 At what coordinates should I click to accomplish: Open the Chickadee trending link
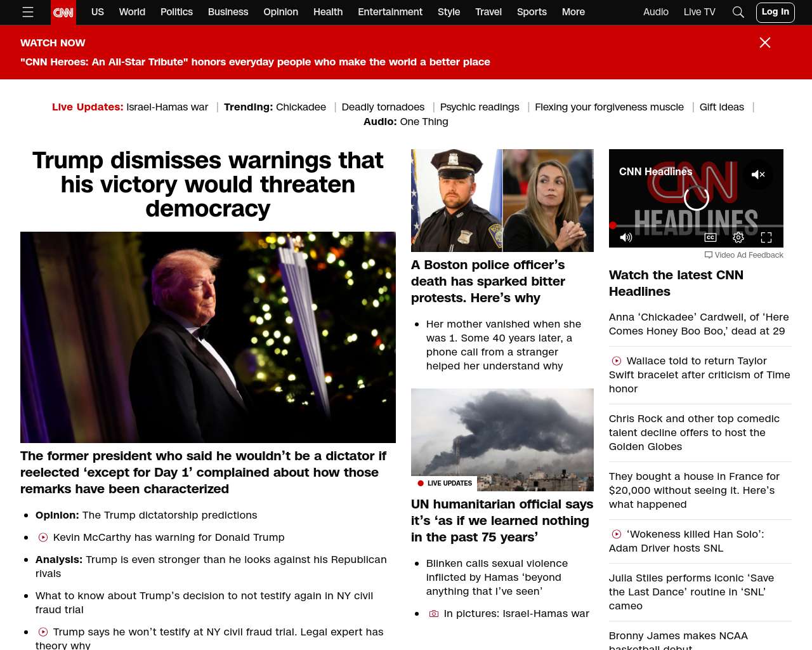[x=301, y=107]
